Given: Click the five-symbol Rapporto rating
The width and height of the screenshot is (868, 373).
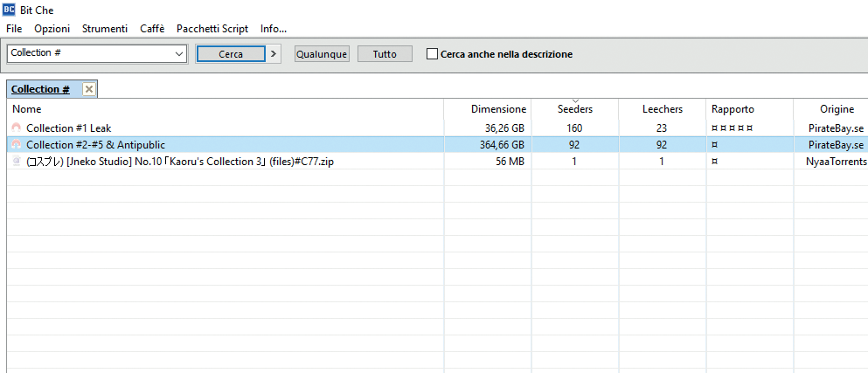Looking at the screenshot, I should click(x=733, y=128).
